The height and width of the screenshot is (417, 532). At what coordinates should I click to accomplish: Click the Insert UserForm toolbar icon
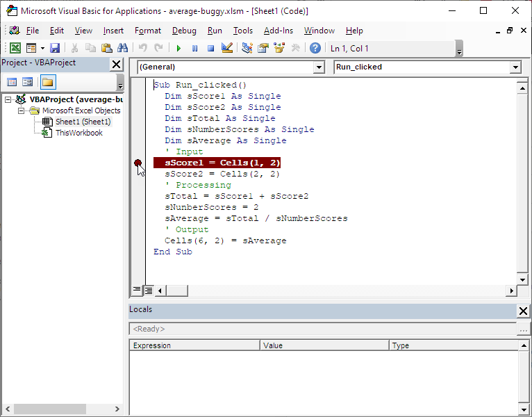point(31,48)
